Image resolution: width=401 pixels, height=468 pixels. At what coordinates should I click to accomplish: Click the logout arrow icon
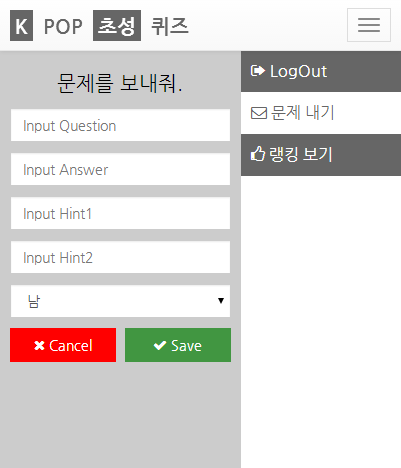click(257, 71)
